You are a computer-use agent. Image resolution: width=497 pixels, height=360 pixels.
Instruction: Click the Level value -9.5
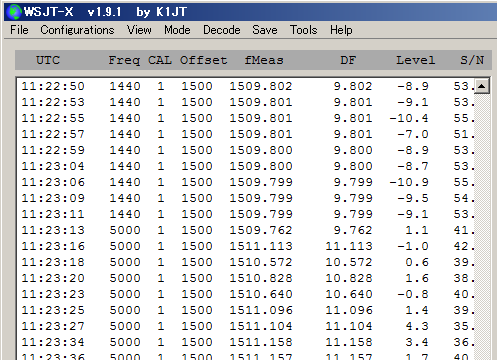pos(413,198)
